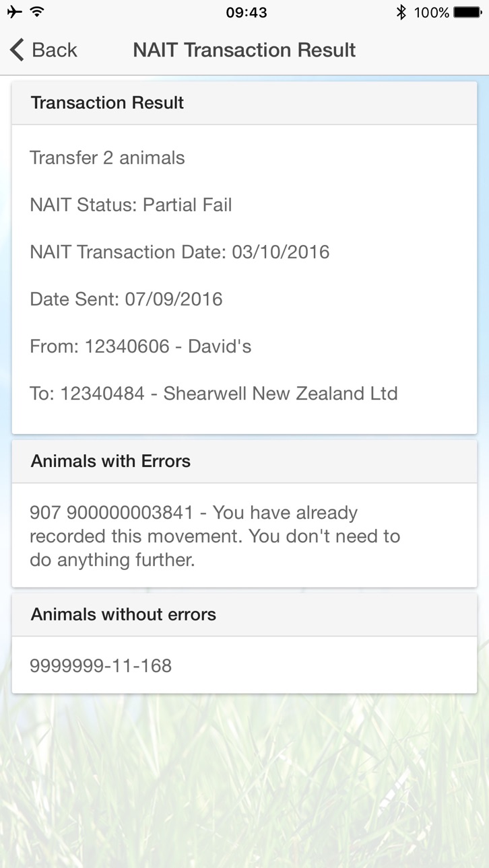Select the NAIT Transaction Result title
The height and width of the screenshot is (868, 489).
[x=244, y=50]
